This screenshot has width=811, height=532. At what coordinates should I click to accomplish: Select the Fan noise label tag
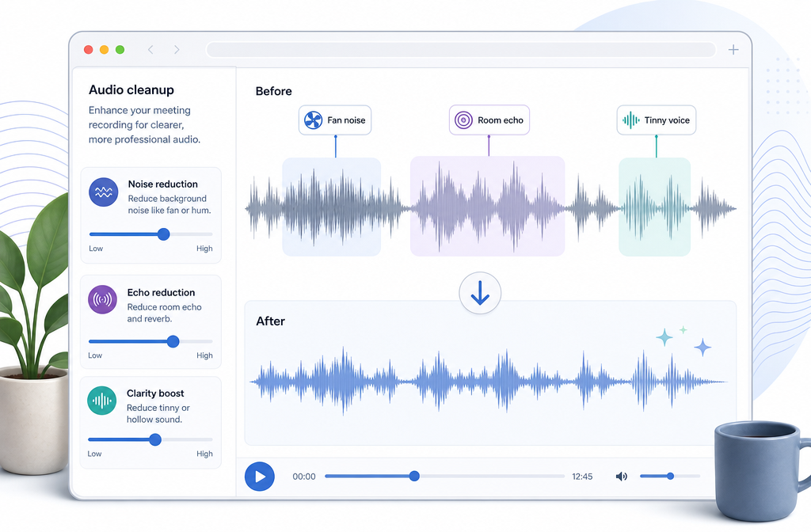click(x=335, y=120)
